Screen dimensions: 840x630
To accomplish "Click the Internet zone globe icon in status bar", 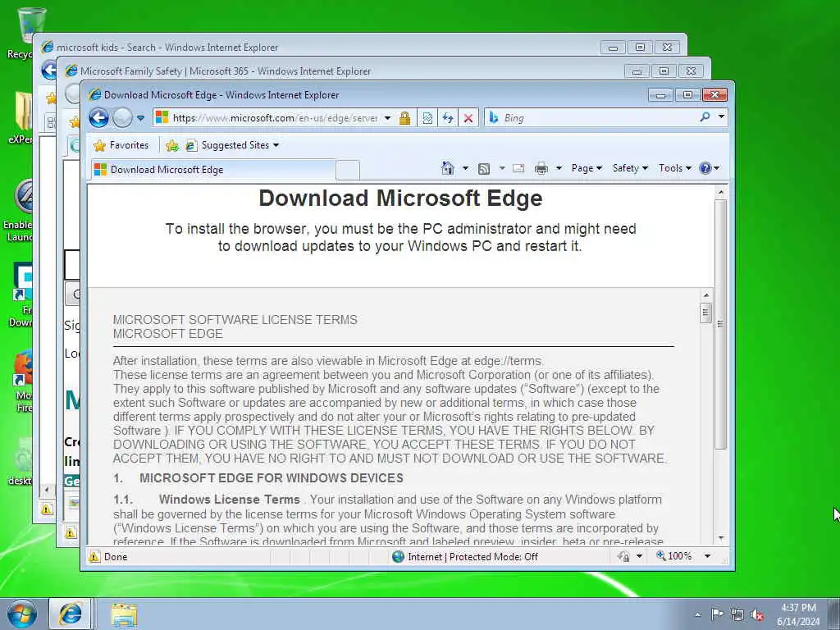I will pyautogui.click(x=398, y=557).
